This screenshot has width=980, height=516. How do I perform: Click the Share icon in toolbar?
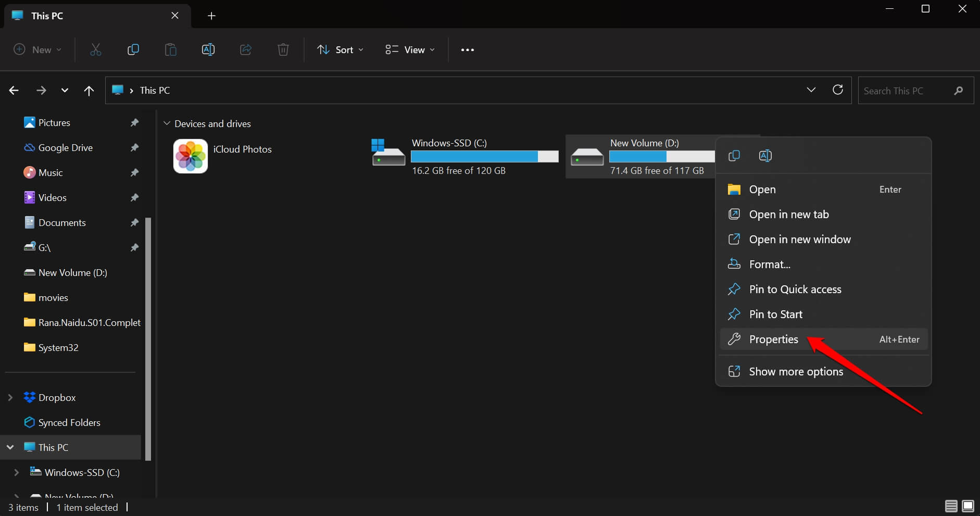click(x=245, y=50)
